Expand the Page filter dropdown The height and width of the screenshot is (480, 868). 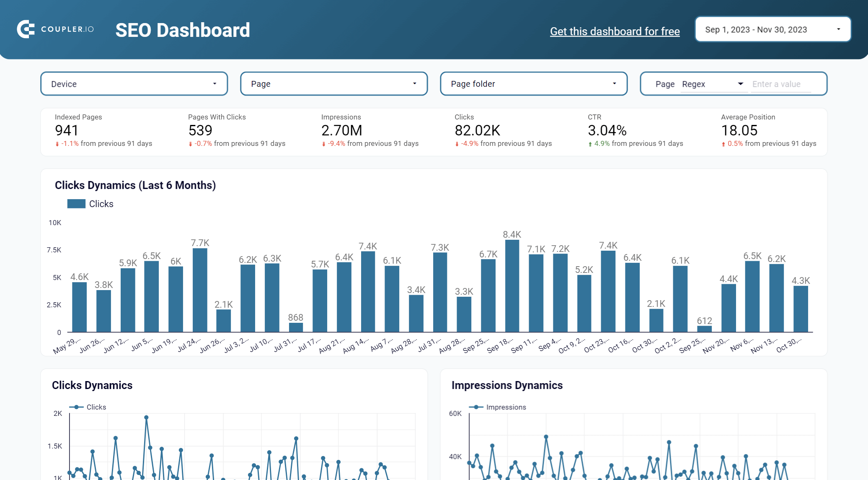334,84
